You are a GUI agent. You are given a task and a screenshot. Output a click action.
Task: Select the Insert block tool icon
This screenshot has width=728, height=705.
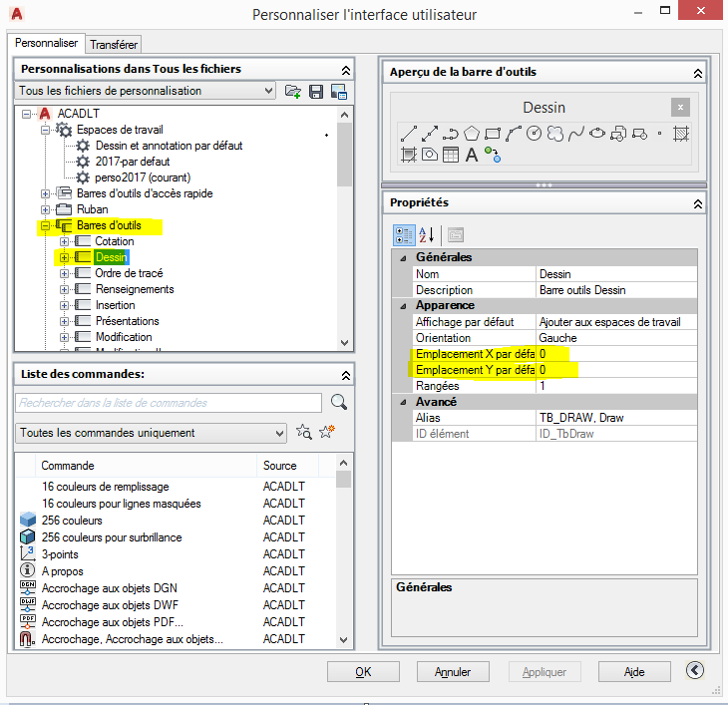click(x=618, y=134)
